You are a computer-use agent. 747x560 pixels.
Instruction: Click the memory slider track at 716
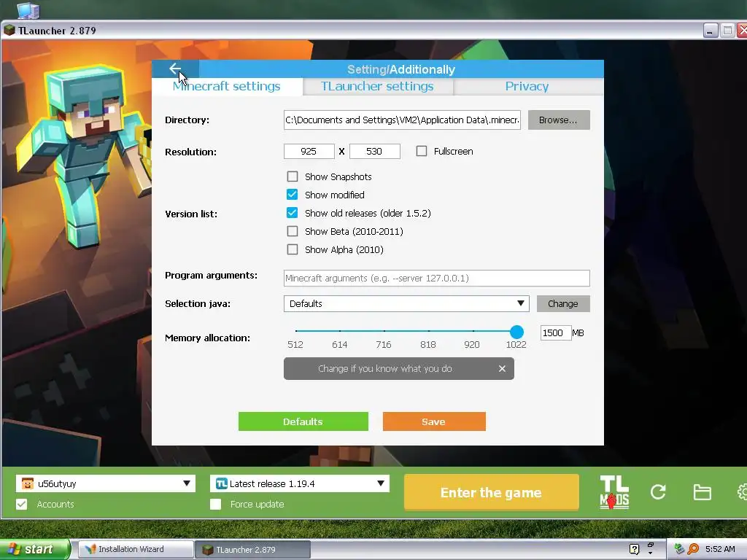[x=384, y=330]
